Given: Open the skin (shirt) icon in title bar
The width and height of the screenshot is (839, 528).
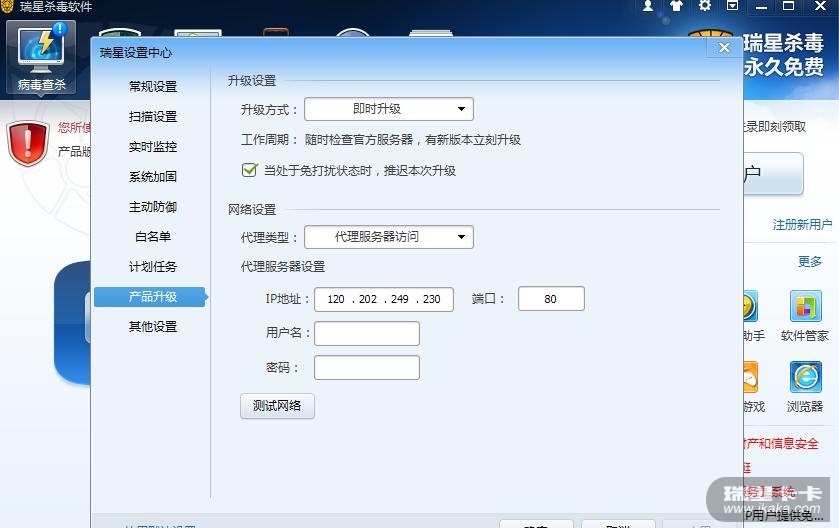Looking at the screenshot, I should [x=676, y=6].
